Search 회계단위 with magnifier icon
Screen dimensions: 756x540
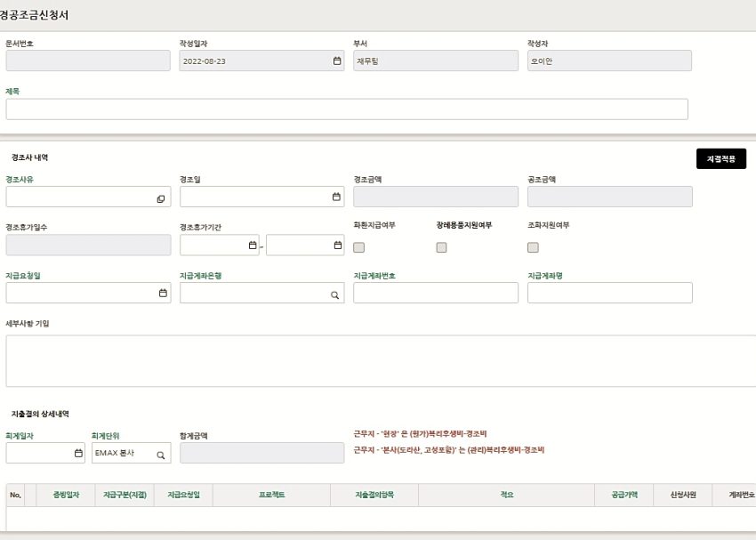(161, 455)
